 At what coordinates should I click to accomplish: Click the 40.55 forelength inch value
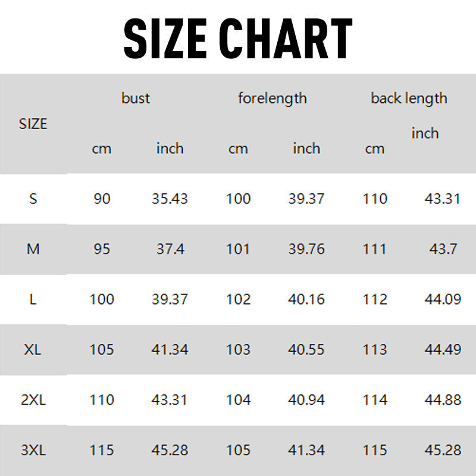[x=306, y=350]
